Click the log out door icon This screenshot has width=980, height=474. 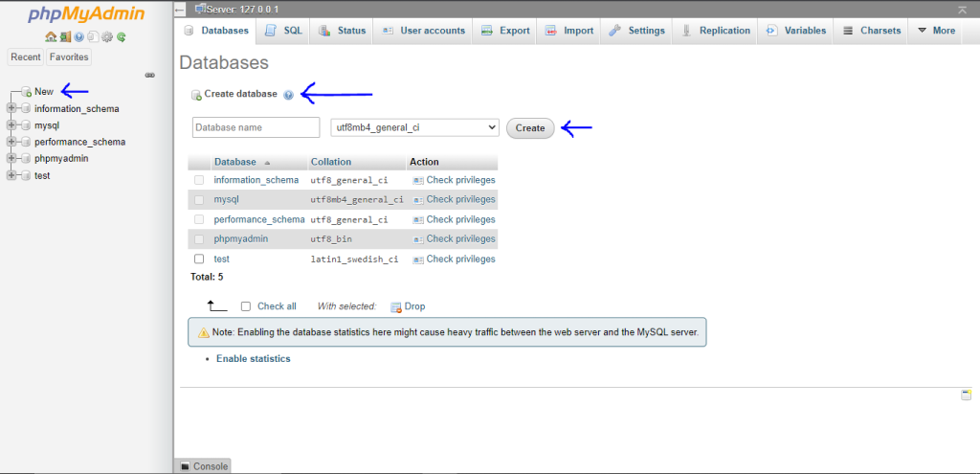(x=65, y=37)
